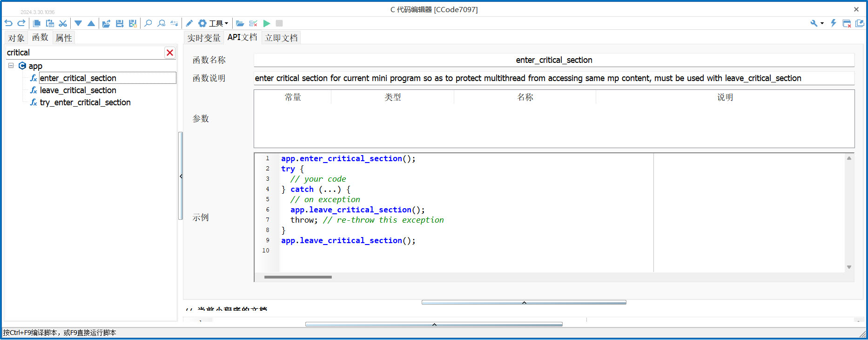
Task: Click the Redo arrow icon
Action: (21, 23)
